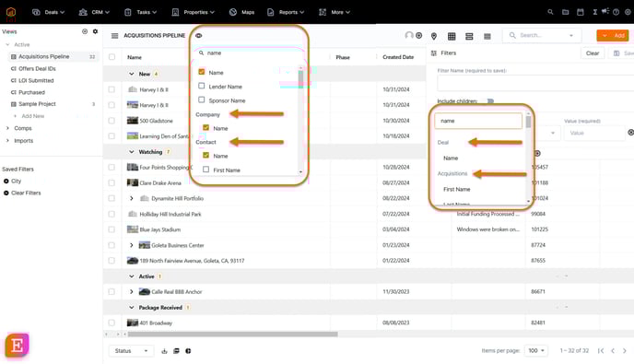Click the horizontal scrollbar below the table
This screenshot has width=634, height=364.
point(232,335)
